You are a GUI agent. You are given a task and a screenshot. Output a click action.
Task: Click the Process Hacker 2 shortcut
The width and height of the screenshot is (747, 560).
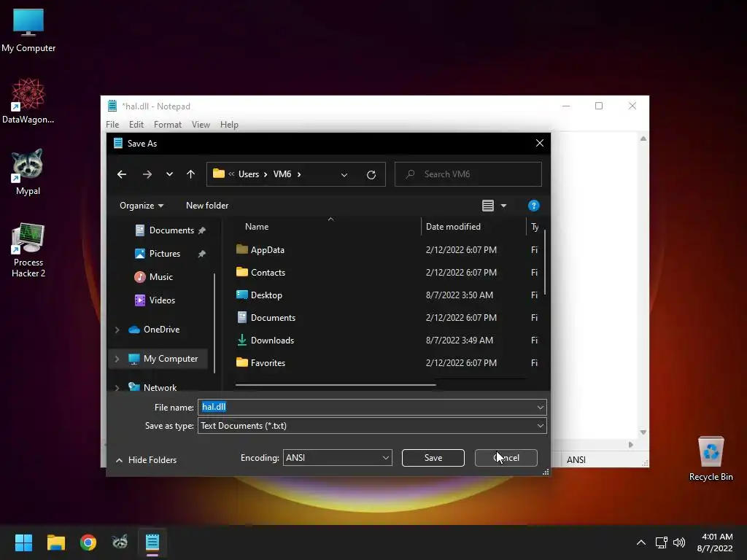click(28, 250)
